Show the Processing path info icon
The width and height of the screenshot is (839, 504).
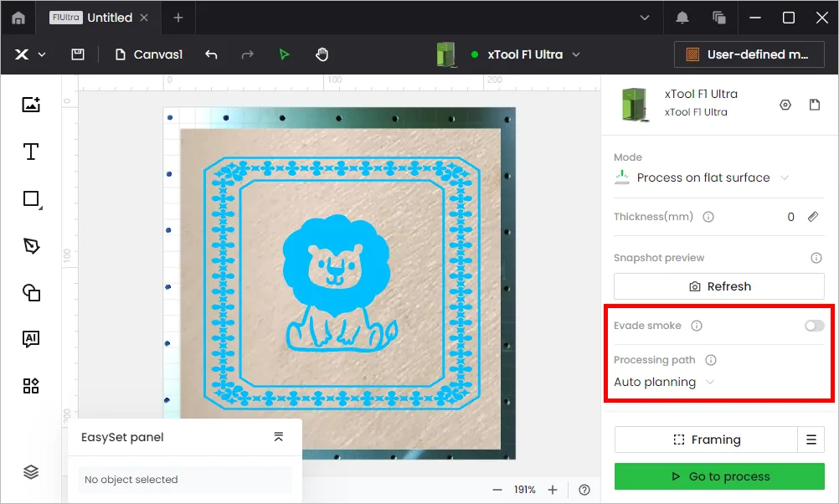click(711, 360)
